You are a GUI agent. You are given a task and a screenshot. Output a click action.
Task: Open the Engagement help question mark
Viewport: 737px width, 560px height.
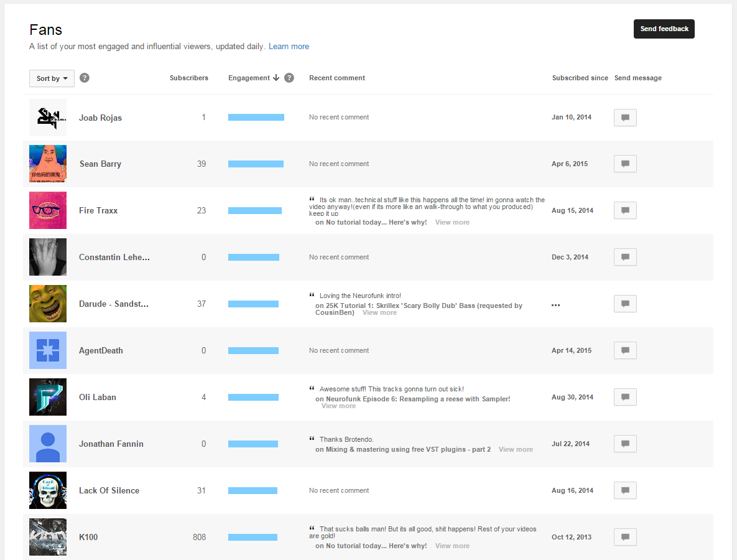pyautogui.click(x=290, y=78)
